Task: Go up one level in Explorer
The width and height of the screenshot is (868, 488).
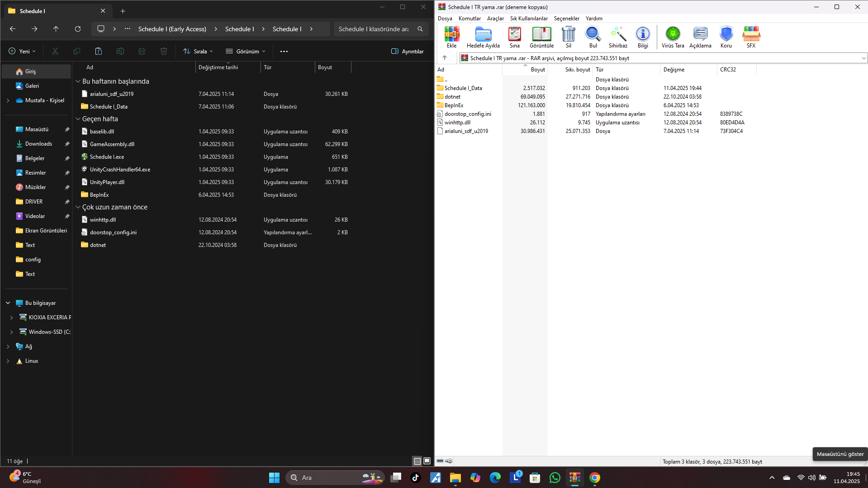Action: (x=56, y=29)
